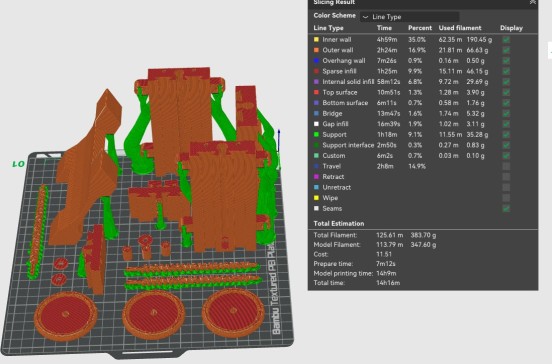Screen dimensions: 552x364
Task: Click the Line Type column header
Action: (328, 28)
